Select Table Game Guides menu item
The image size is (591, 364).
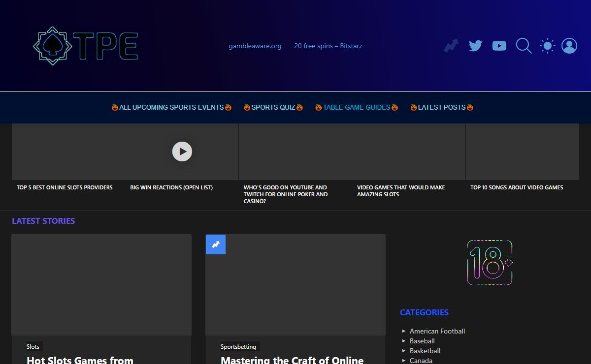357,107
